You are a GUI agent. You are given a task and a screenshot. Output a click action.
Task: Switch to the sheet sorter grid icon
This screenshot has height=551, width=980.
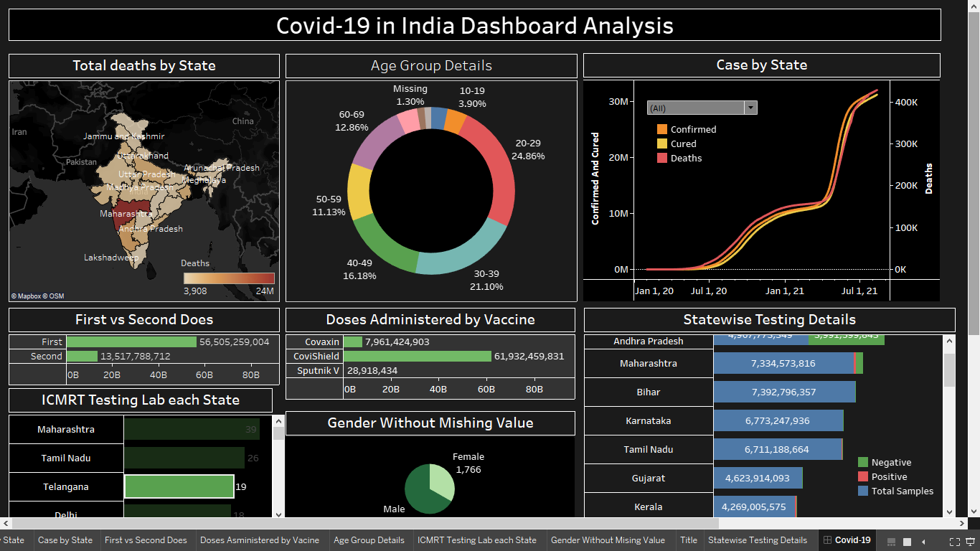pyautogui.click(x=907, y=541)
